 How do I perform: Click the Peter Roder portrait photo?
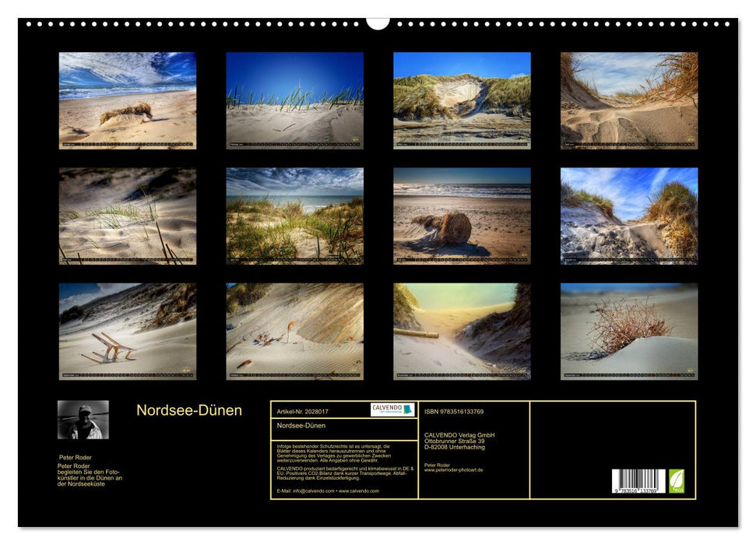click(x=82, y=420)
